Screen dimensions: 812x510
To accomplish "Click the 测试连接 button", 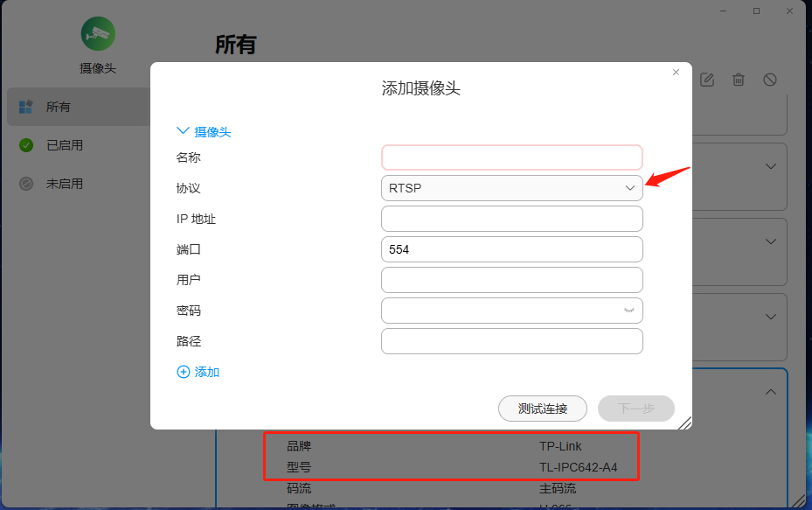I will (x=543, y=409).
